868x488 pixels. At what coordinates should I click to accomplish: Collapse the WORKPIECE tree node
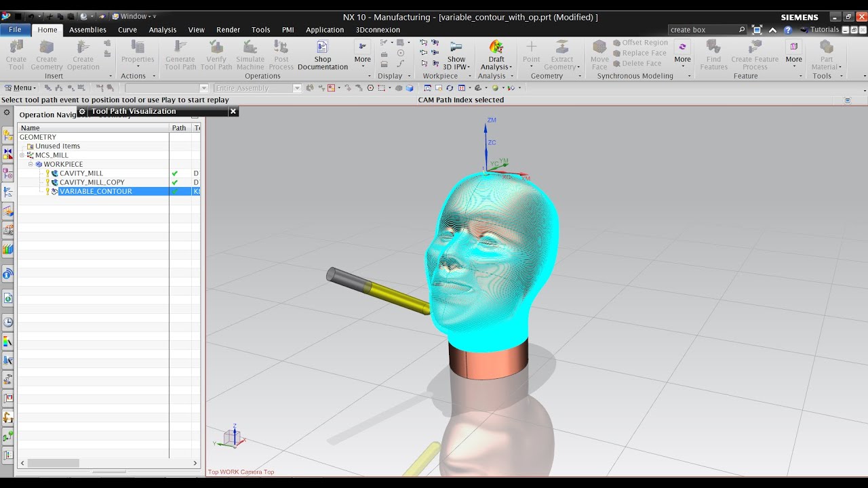(31, 164)
